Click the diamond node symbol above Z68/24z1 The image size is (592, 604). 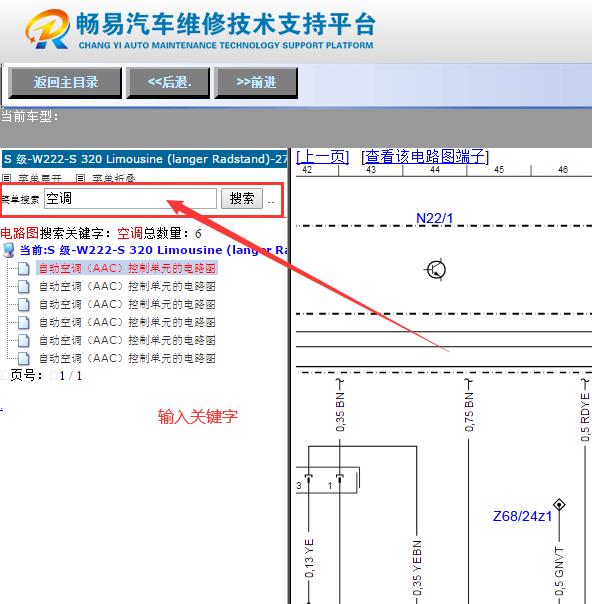coord(559,505)
